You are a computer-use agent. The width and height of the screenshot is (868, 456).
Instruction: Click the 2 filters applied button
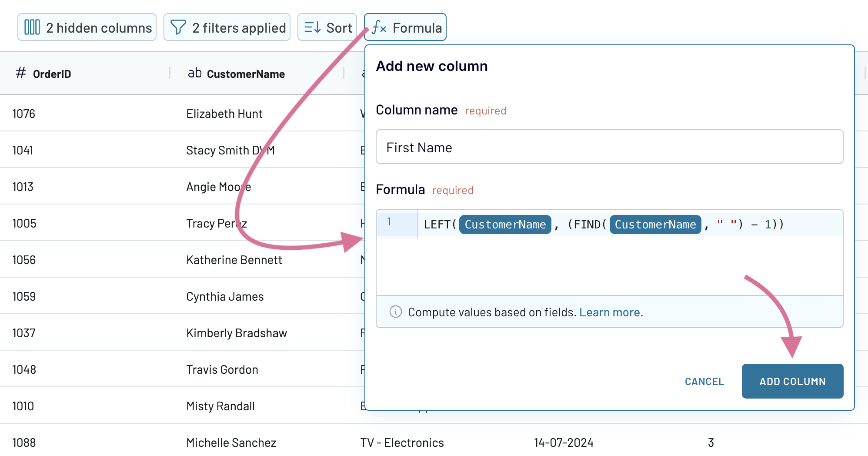tap(227, 27)
